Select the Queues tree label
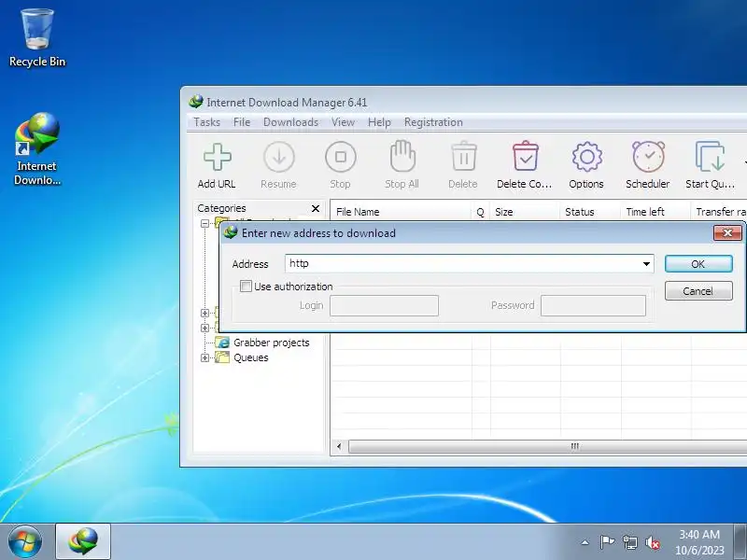The width and height of the screenshot is (747, 560). point(250,357)
